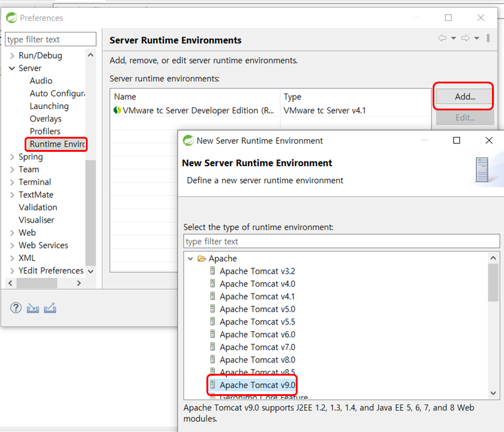
Task: Select Apache Tomcat v4.0 runtime
Action: click(257, 284)
